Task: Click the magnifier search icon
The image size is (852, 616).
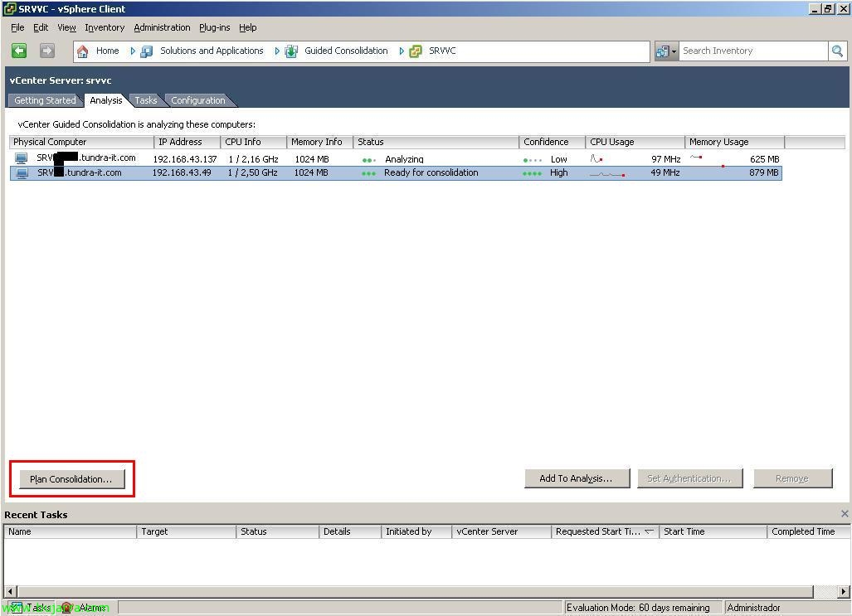Action: (x=837, y=51)
